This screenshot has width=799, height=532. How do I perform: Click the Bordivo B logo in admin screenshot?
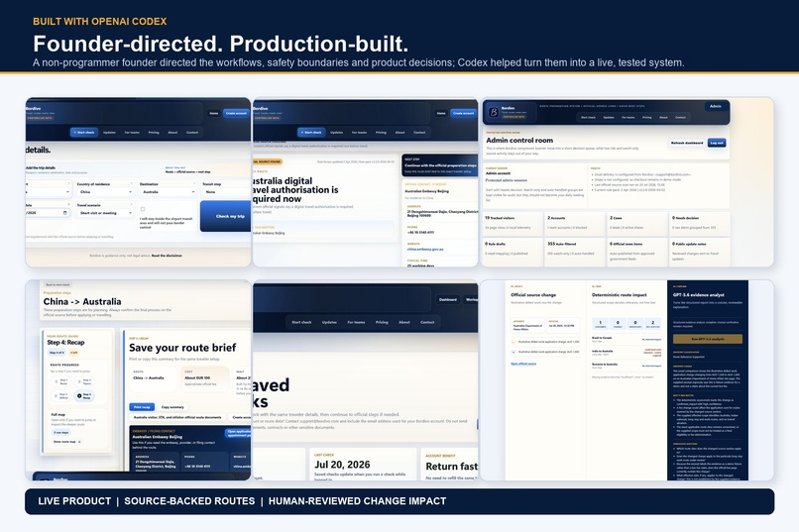point(494,112)
